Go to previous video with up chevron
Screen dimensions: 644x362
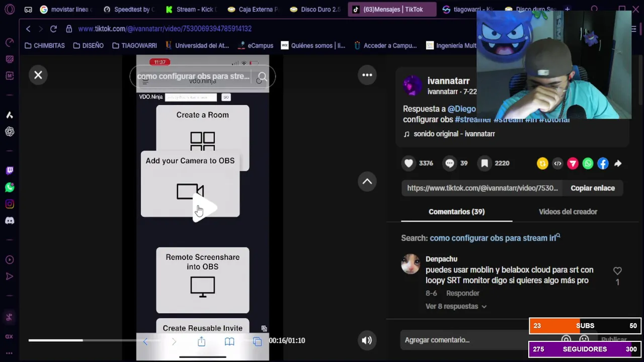coord(367,182)
